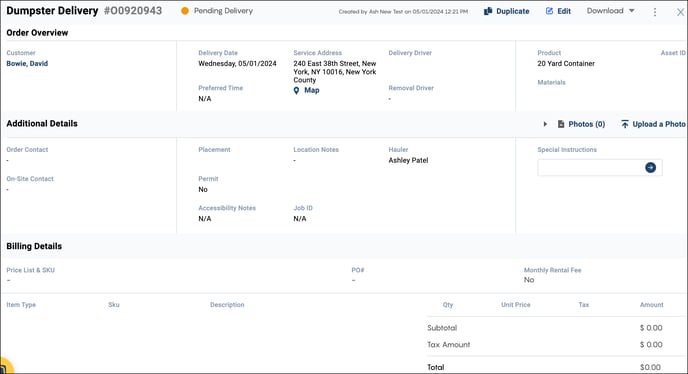This screenshot has height=374, width=688.
Task: Click the Duplicate order icon
Action: coord(488,11)
